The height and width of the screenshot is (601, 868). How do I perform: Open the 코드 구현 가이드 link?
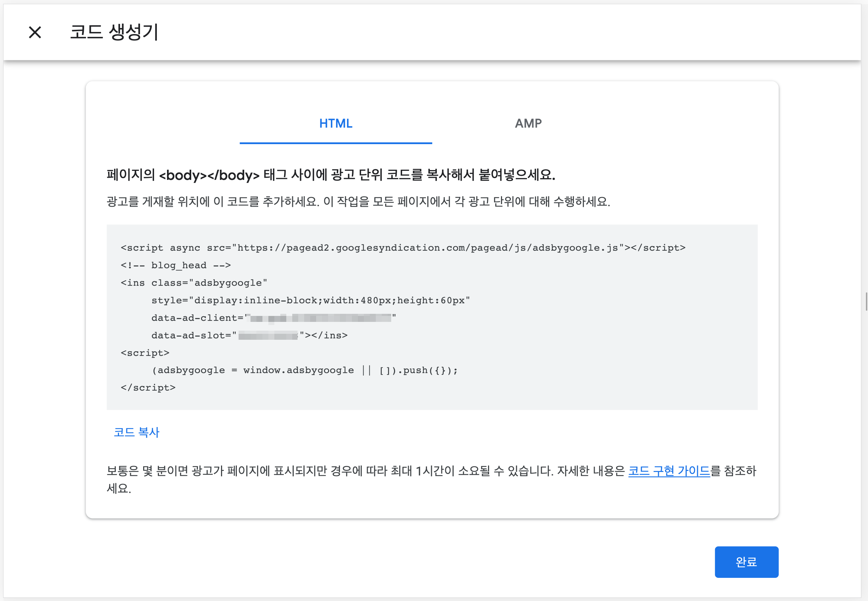pos(669,471)
